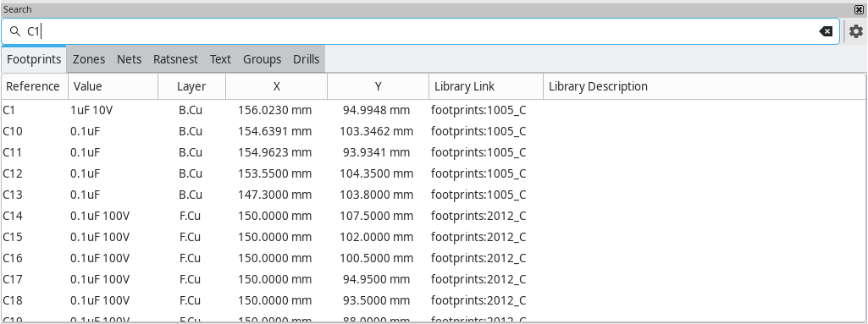Open the Ratsnest tab
Screen dimensions: 868x324
point(175,59)
